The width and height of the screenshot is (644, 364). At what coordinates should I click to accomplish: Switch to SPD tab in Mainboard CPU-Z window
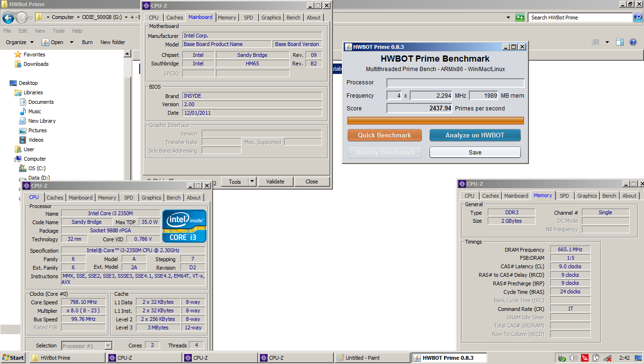pos(249,18)
